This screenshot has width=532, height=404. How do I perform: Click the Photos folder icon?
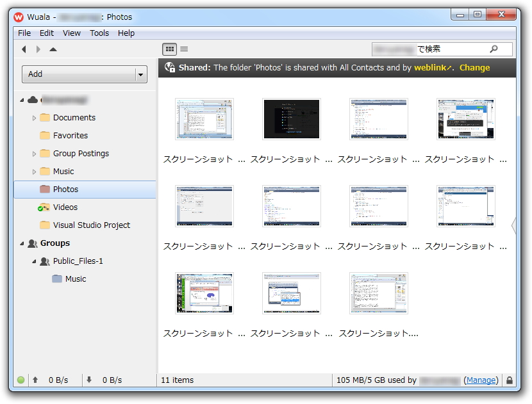[45, 189]
